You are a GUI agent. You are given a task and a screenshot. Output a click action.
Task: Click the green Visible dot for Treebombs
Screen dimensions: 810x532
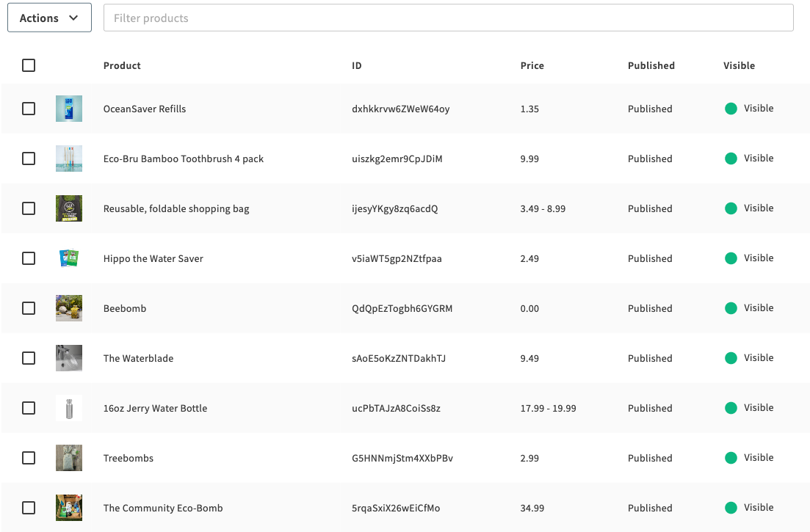tap(731, 458)
